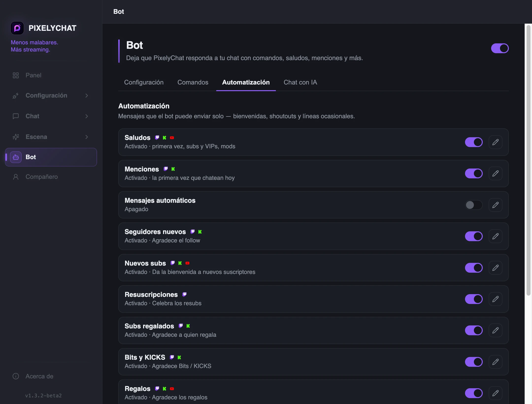This screenshot has height=404, width=532.
Task: Click the PixelyChat logo icon
Action: tap(17, 28)
